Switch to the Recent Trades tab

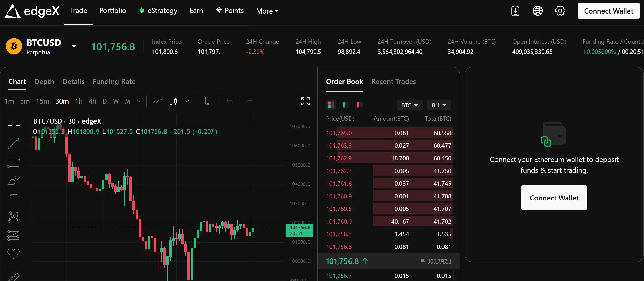coord(393,82)
